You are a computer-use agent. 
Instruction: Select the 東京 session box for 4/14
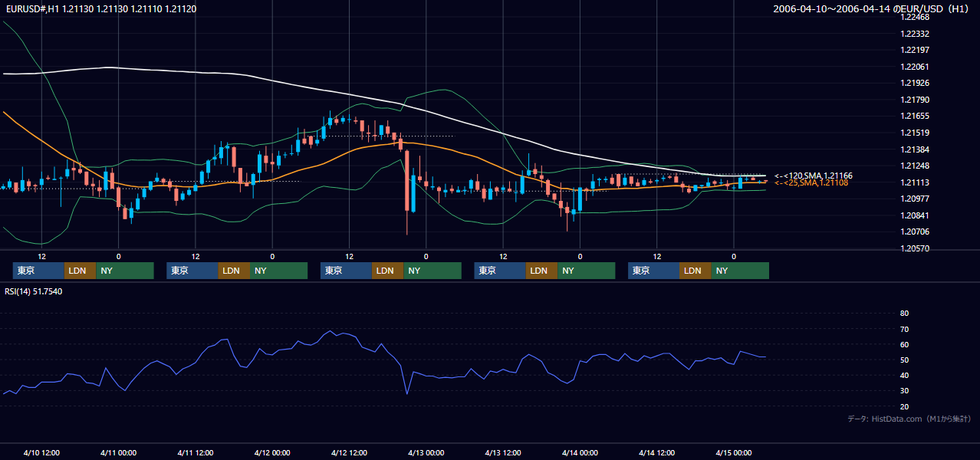(x=653, y=271)
